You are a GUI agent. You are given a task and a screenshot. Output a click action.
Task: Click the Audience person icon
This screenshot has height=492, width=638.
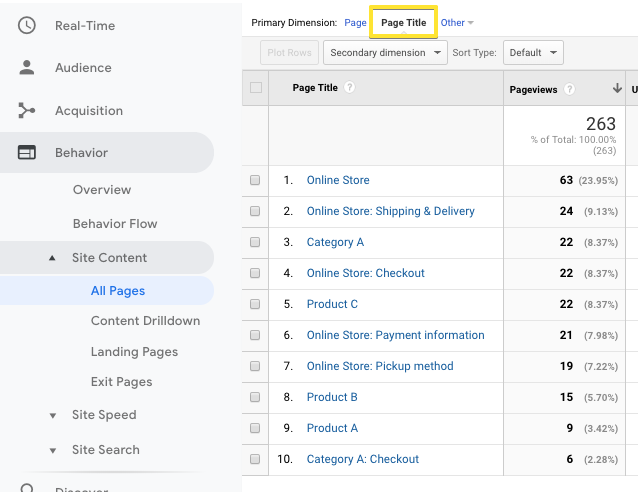(27, 68)
